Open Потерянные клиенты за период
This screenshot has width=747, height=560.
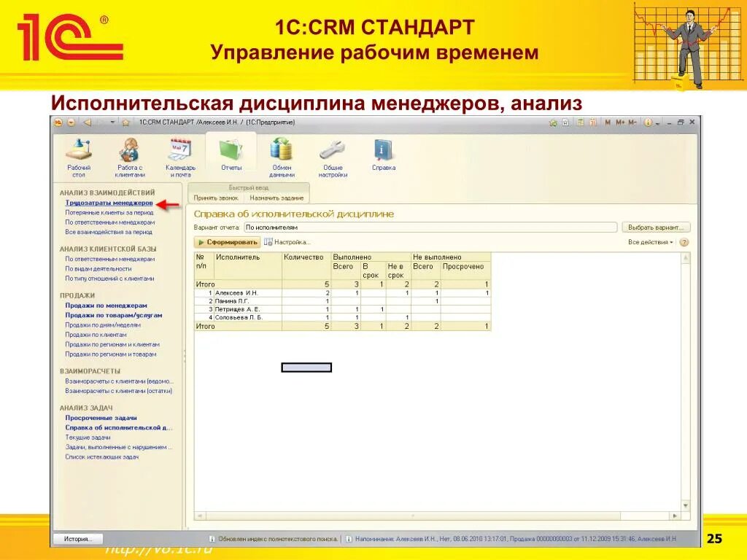109,212
